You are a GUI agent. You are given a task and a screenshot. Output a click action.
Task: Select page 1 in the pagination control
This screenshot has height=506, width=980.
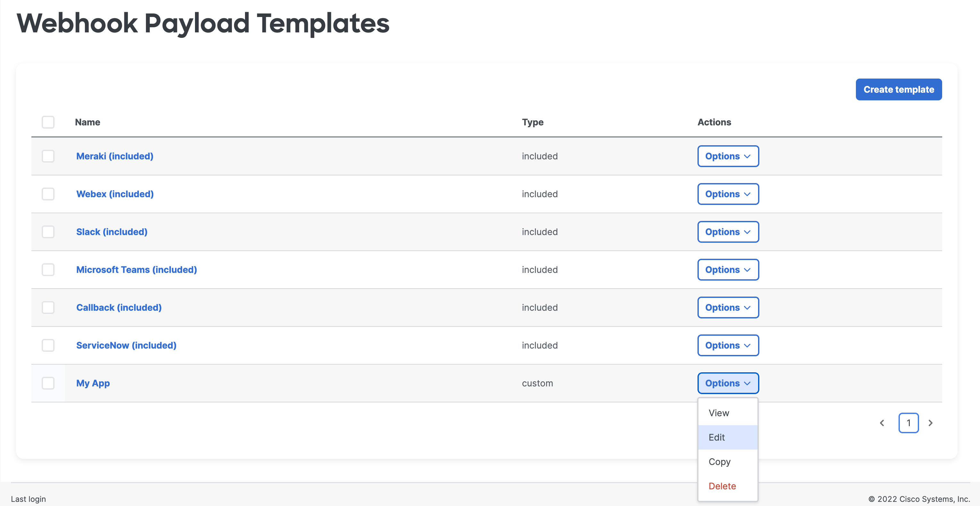(908, 423)
